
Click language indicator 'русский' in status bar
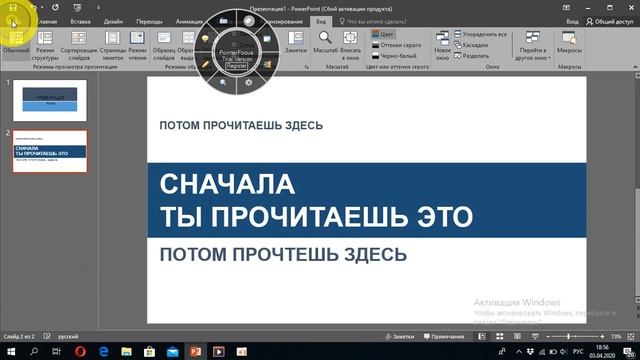(68, 336)
